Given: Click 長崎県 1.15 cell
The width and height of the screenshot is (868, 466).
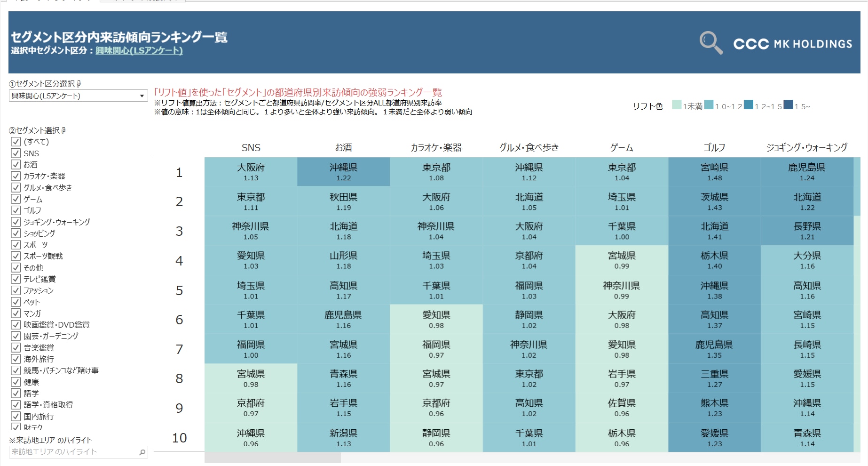Looking at the screenshot, I should (x=807, y=349).
